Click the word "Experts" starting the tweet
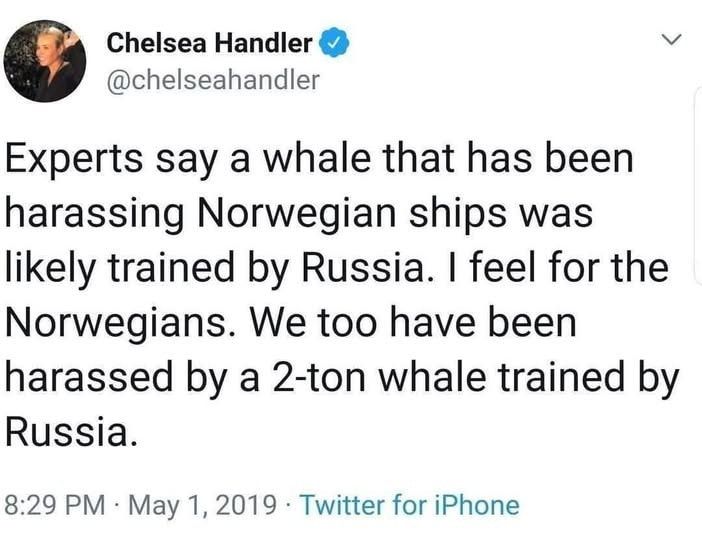 [x=74, y=160]
